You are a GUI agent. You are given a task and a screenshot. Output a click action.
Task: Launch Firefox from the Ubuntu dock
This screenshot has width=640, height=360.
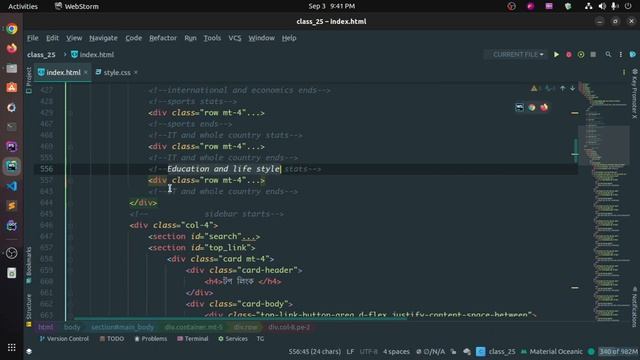(x=11, y=48)
